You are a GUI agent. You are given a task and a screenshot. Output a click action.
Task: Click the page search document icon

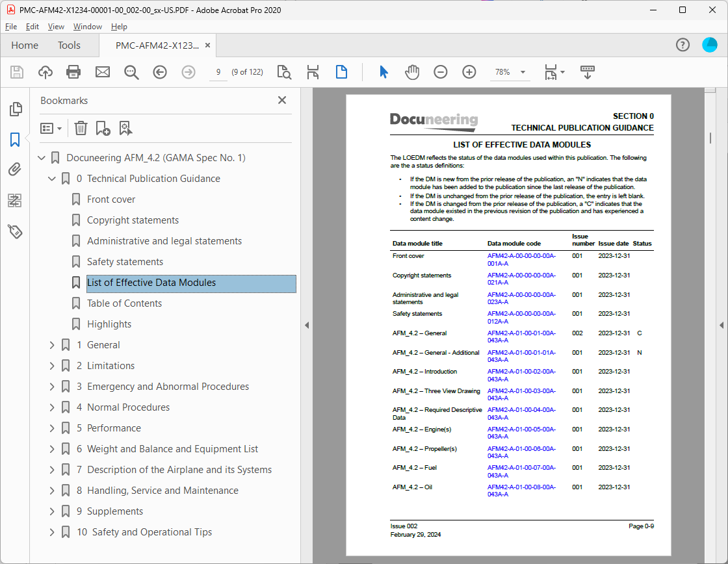(x=284, y=72)
